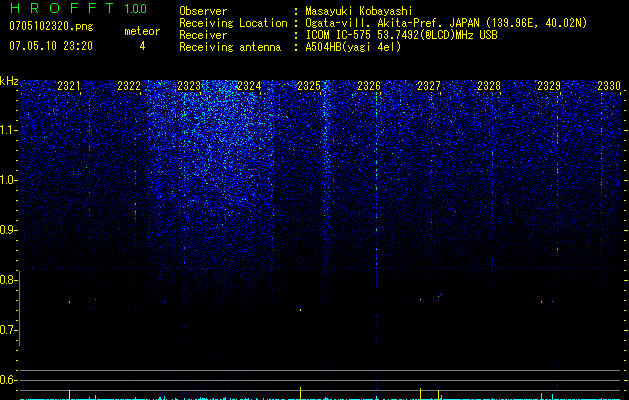Click the meteor count value 4
629x400 pixels.
coord(142,46)
